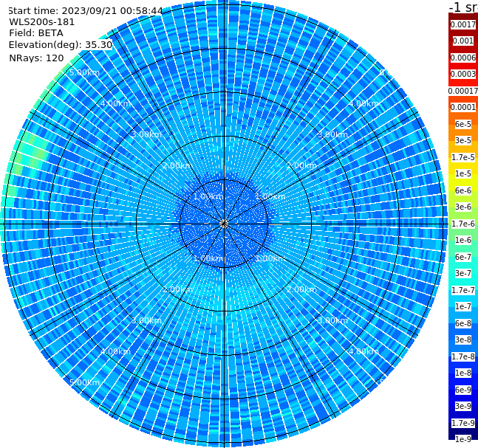The image size is (478, 448).
Task: Click the 3e-8 colorbar label
Action: 463,340
